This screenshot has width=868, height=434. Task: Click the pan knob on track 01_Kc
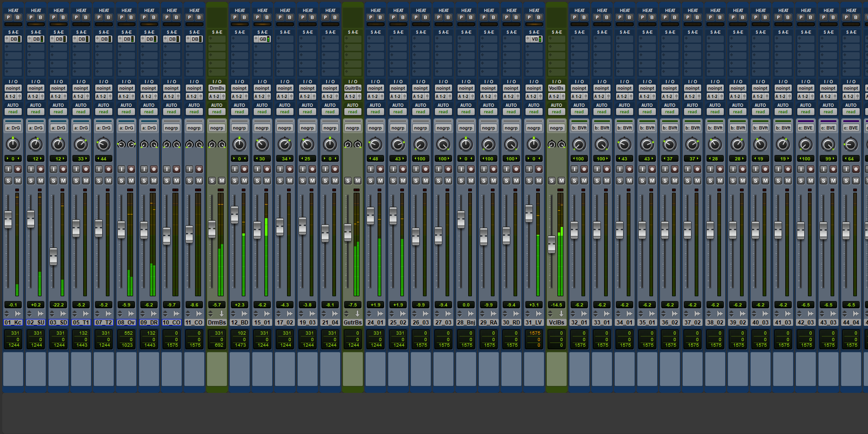(x=13, y=145)
